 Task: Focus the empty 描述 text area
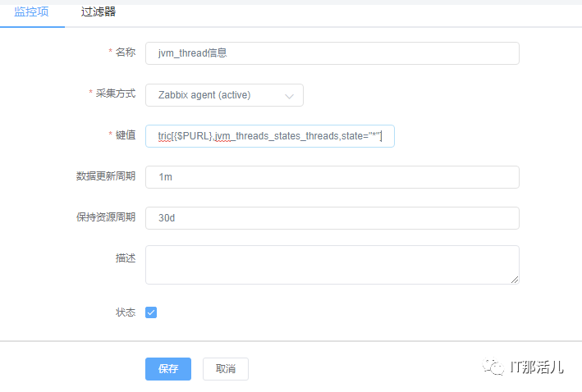332,265
